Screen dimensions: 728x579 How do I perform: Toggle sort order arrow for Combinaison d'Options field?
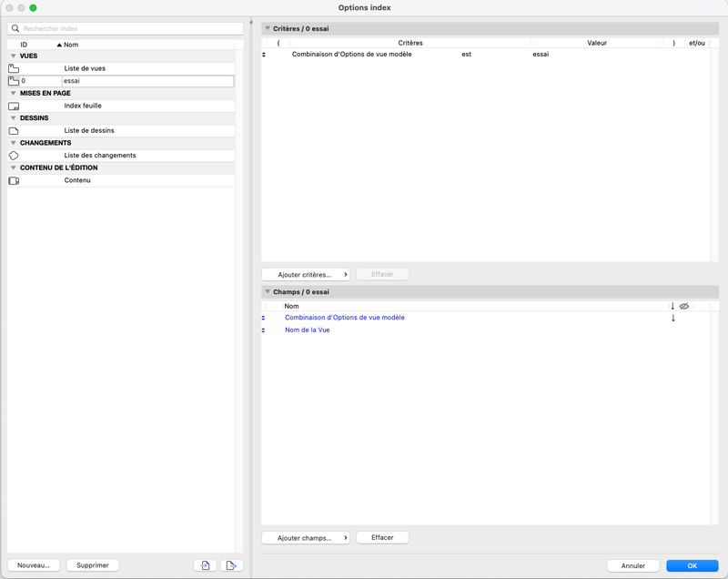(x=672, y=318)
